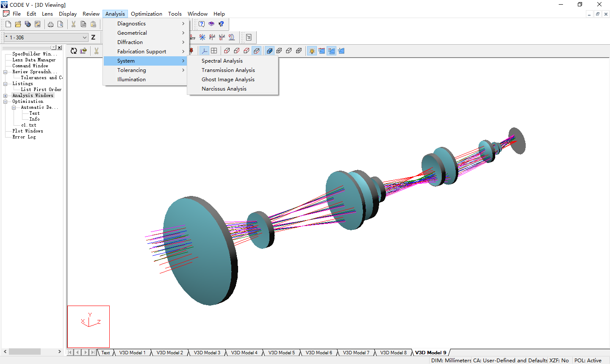Select hidden-line box rendering icon

click(289, 51)
